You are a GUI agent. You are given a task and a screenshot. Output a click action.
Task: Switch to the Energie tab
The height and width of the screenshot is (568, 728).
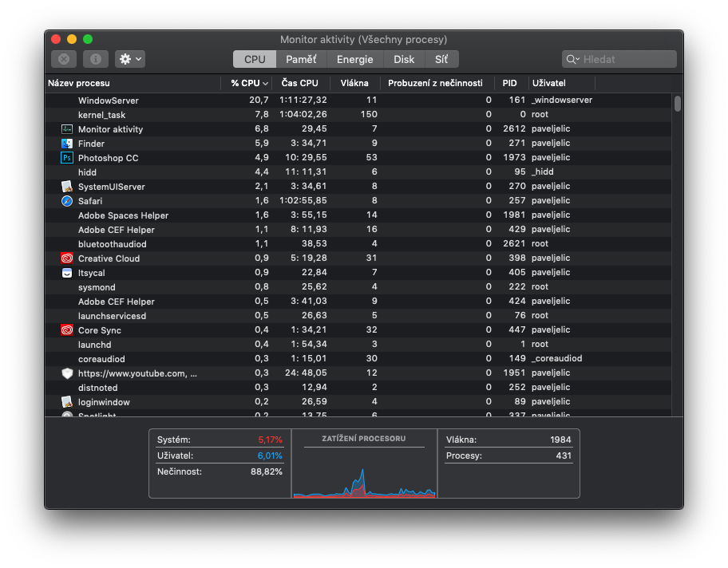click(354, 59)
